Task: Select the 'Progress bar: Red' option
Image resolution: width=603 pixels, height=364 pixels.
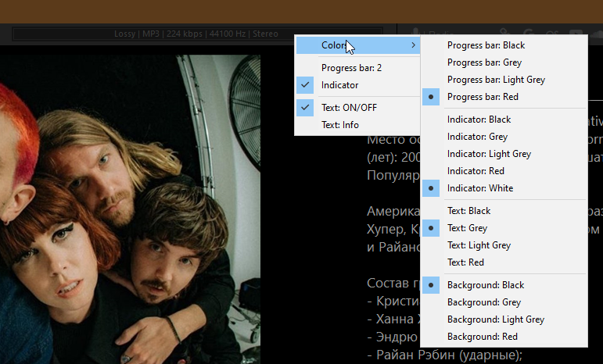Action: coord(483,97)
